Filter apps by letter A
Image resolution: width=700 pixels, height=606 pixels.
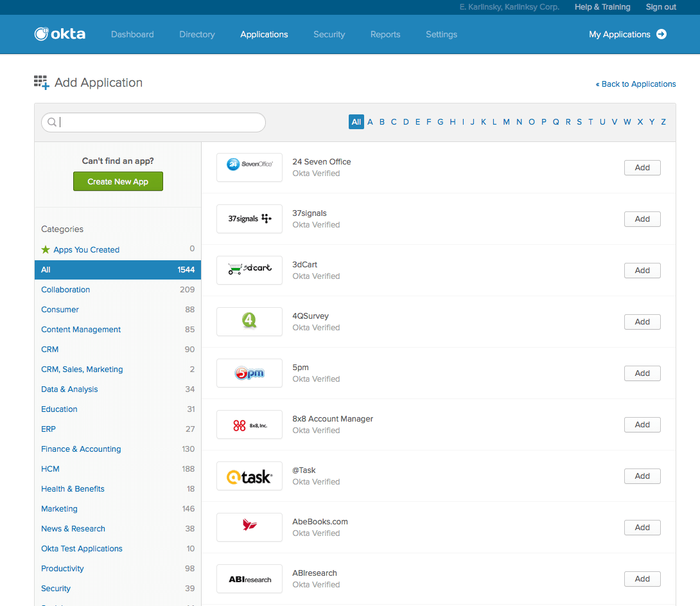pyautogui.click(x=370, y=122)
